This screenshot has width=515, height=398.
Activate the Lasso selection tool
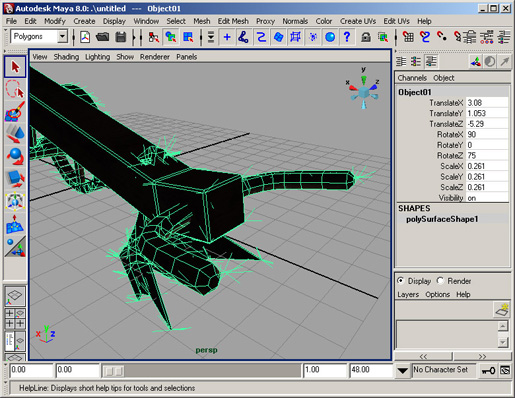click(15, 89)
